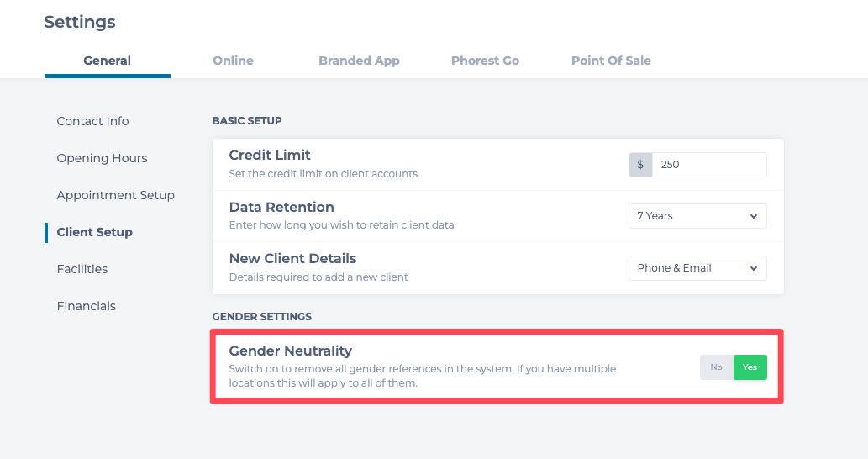Click the Data Retention dropdown chevron arrow

pyautogui.click(x=753, y=216)
